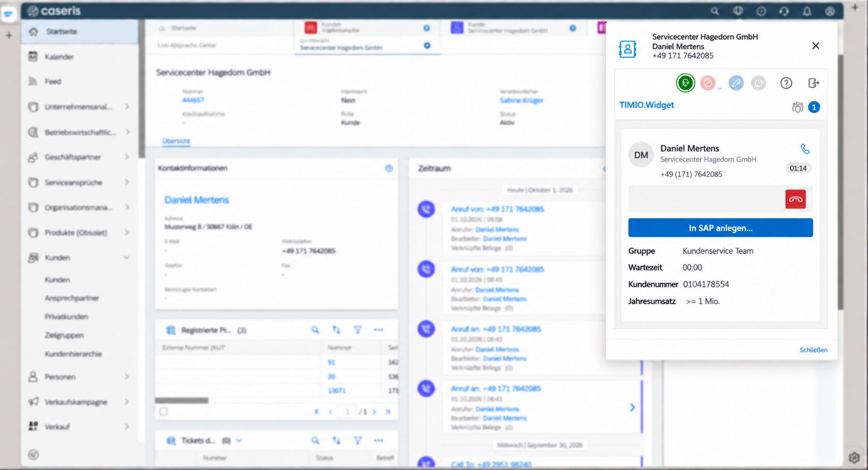Open dropdown arrow beside not-ready status icon

(x=720, y=89)
